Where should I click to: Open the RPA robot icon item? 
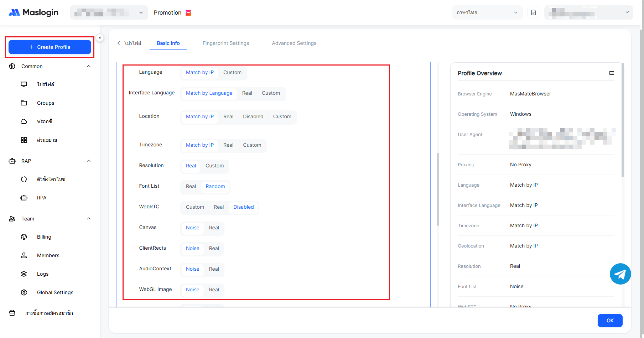click(x=24, y=198)
